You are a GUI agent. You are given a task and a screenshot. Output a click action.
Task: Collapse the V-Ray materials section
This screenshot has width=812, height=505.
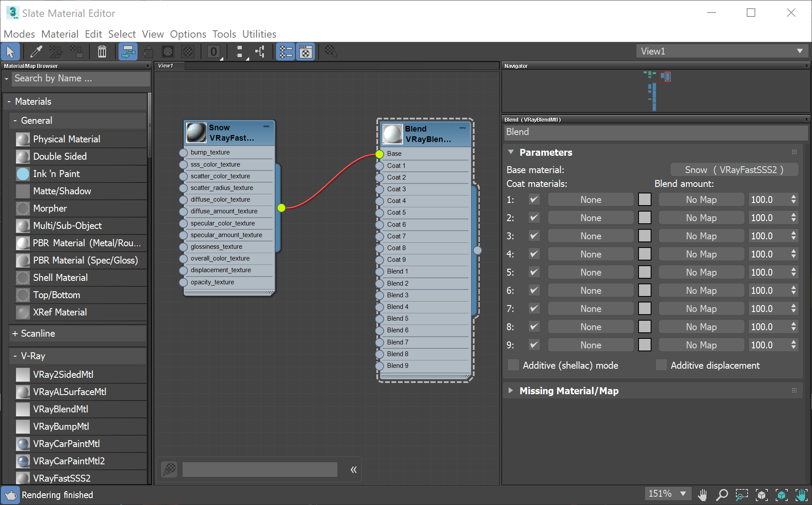click(x=15, y=356)
